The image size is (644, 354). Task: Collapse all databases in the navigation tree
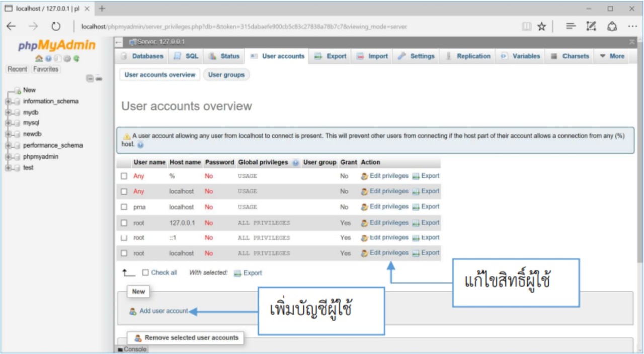(89, 78)
